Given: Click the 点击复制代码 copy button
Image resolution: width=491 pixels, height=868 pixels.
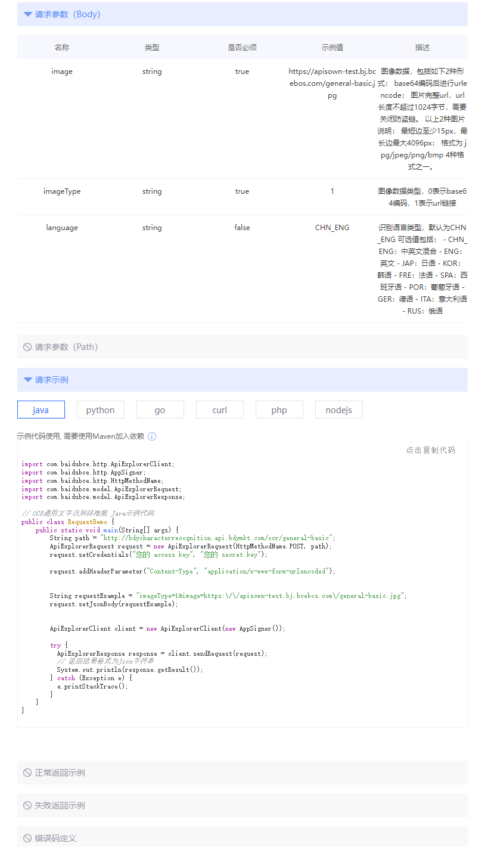Looking at the screenshot, I should click(430, 450).
